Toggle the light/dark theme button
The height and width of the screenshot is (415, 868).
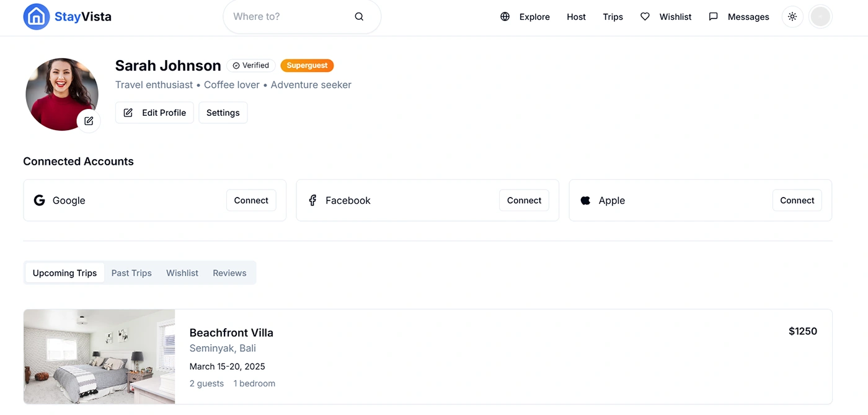(x=792, y=17)
